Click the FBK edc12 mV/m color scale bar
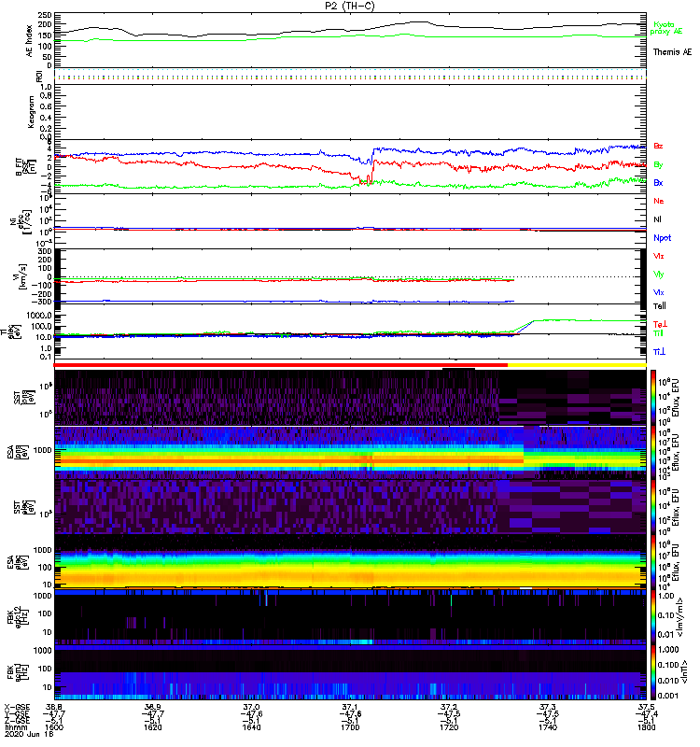The image size is (700, 747). pyautogui.click(x=653, y=617)
